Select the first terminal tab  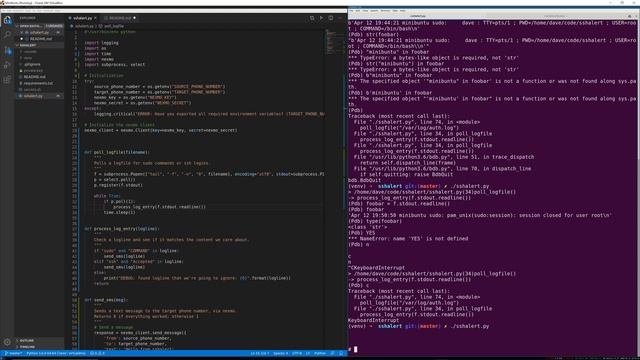click(418, 16)
